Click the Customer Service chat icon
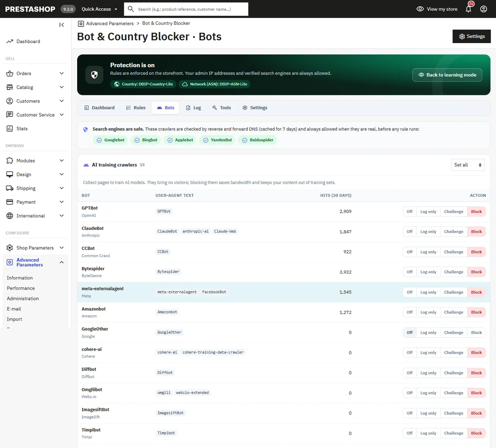 click(10, 115)
